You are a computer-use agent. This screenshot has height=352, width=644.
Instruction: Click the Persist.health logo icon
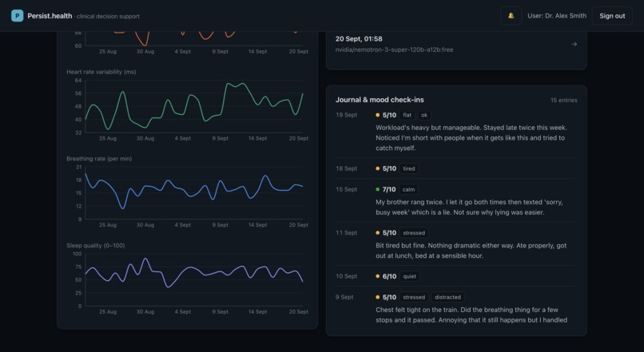coord(18,16)
